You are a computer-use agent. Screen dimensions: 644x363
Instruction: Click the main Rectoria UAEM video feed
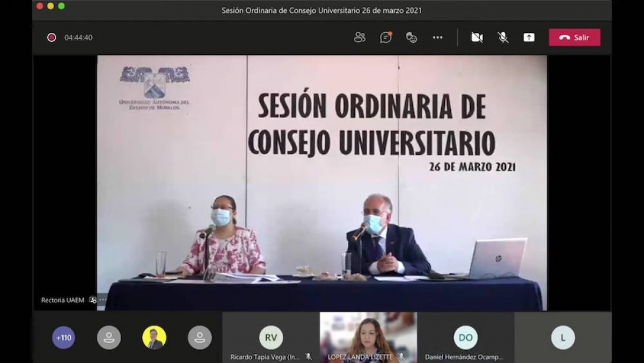322,183
